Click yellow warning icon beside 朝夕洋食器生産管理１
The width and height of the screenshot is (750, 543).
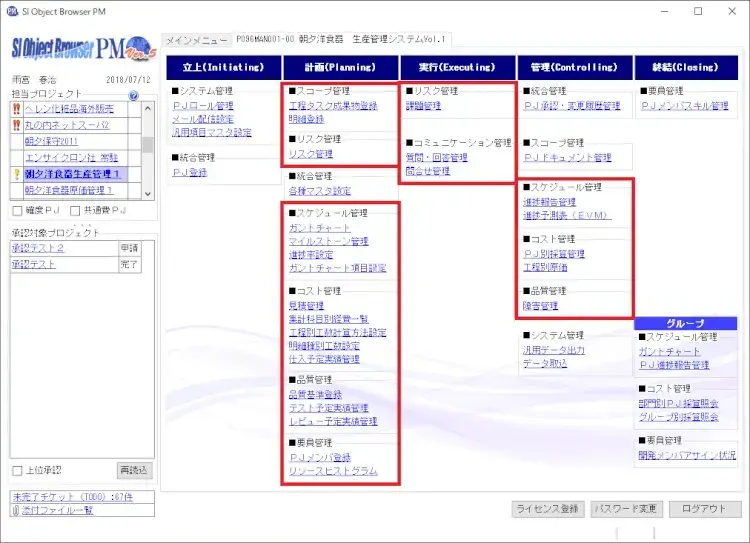click(x=16, y=174)
